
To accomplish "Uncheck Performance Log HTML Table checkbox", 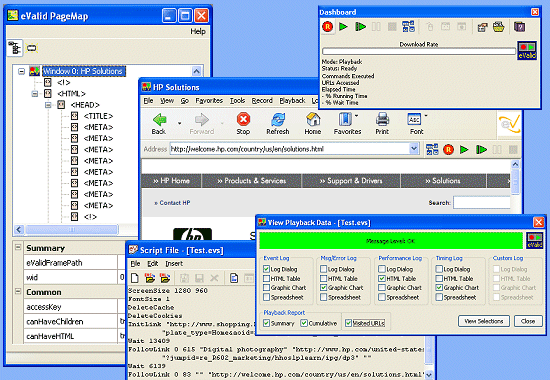I will [x=382, y=279].
